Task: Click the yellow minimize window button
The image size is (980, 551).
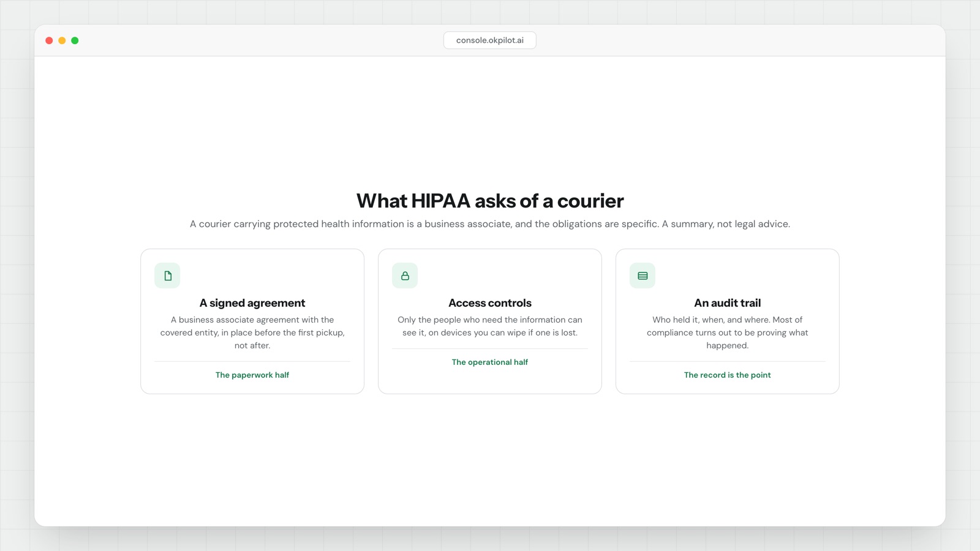Action: [x=62, y=40]
